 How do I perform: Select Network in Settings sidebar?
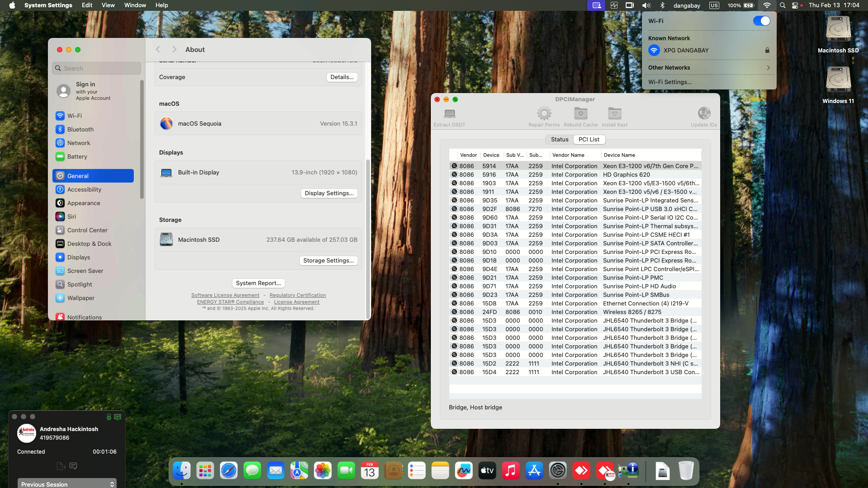pos(93,143)
